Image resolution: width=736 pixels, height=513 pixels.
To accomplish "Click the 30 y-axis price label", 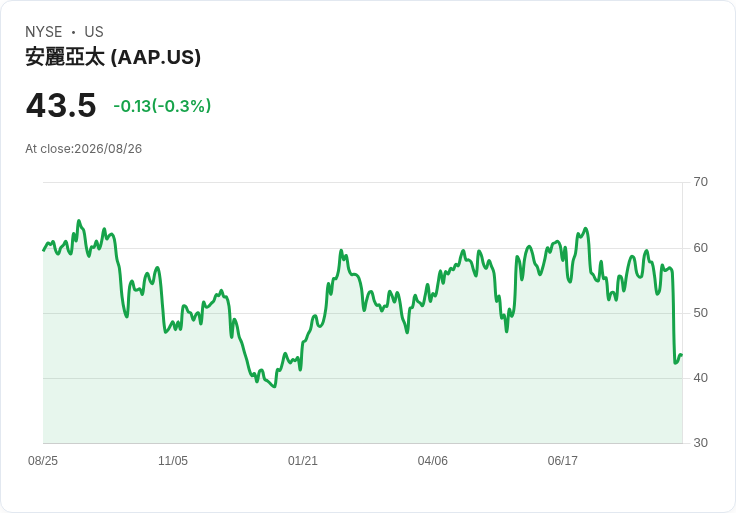I will (701, 443).
